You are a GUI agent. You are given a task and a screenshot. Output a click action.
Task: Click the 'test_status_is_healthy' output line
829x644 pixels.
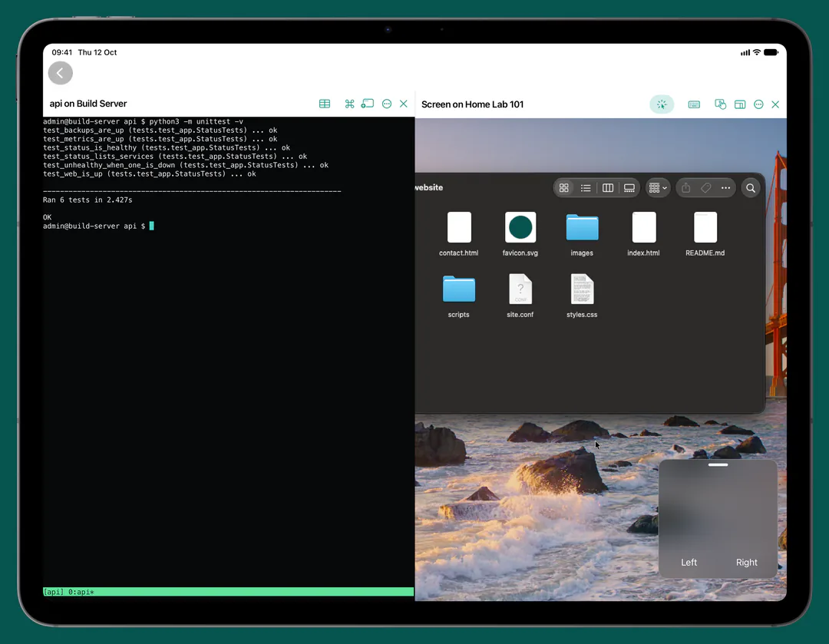coord(167,147)
